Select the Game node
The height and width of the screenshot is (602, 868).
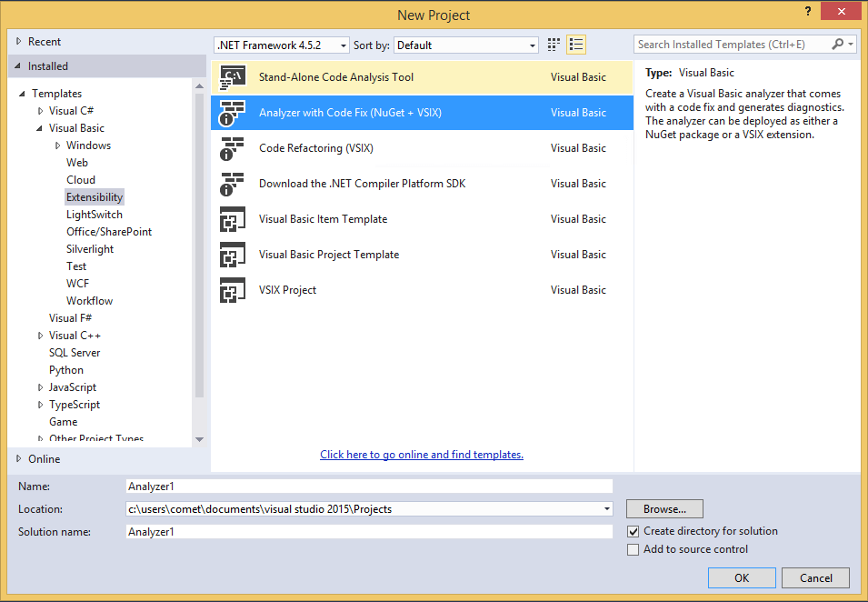pos(63,422)
